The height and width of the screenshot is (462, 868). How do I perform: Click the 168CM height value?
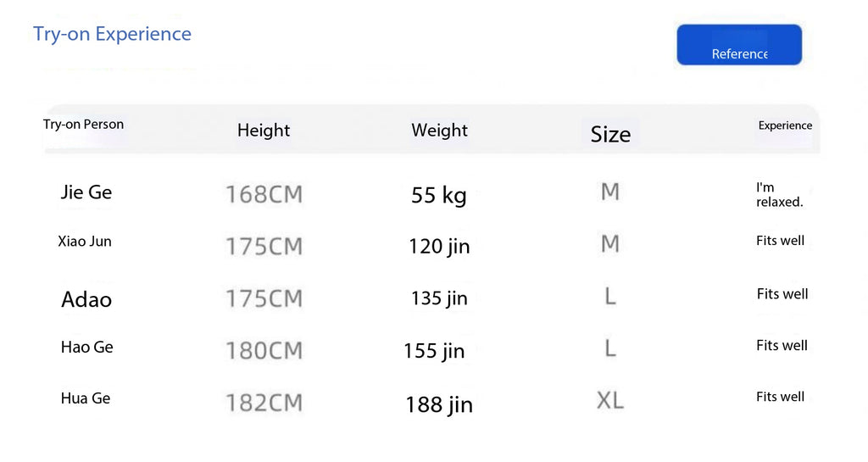pyautogui.click(x=264, y=195)
